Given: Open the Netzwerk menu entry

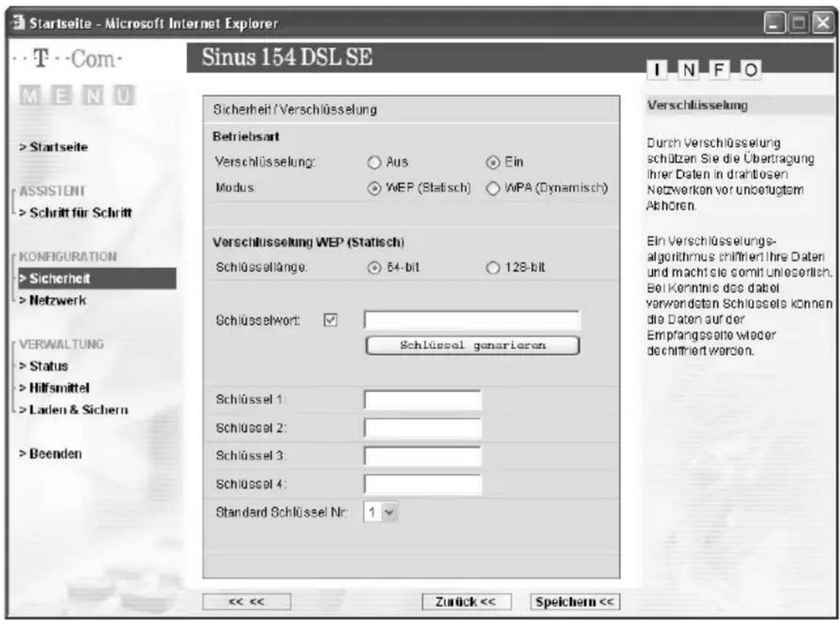Looking at the screenshot, I should (52, 300).
